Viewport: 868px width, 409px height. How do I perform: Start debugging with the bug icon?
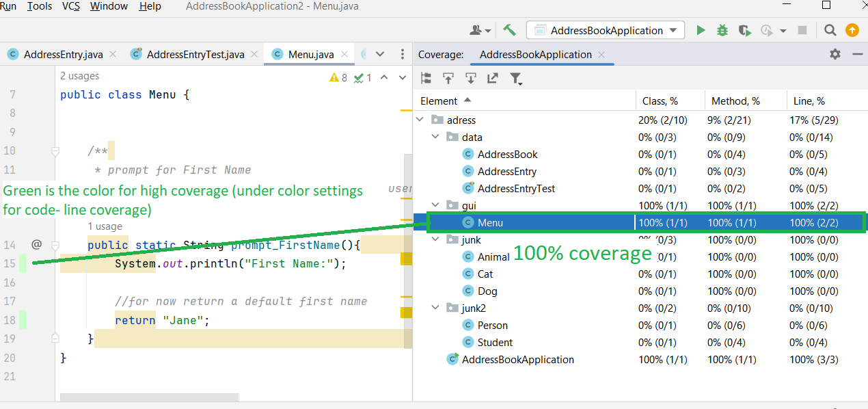722,30
